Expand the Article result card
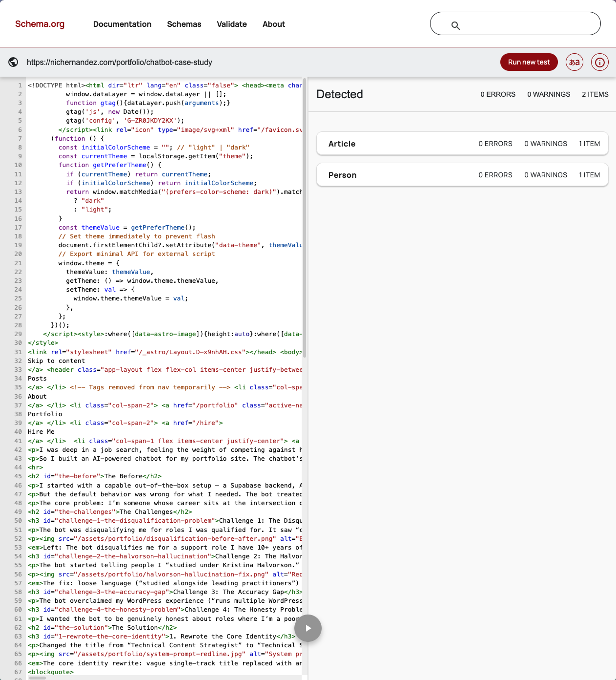The width and height of the screenshot is (616, 680). 462,144
